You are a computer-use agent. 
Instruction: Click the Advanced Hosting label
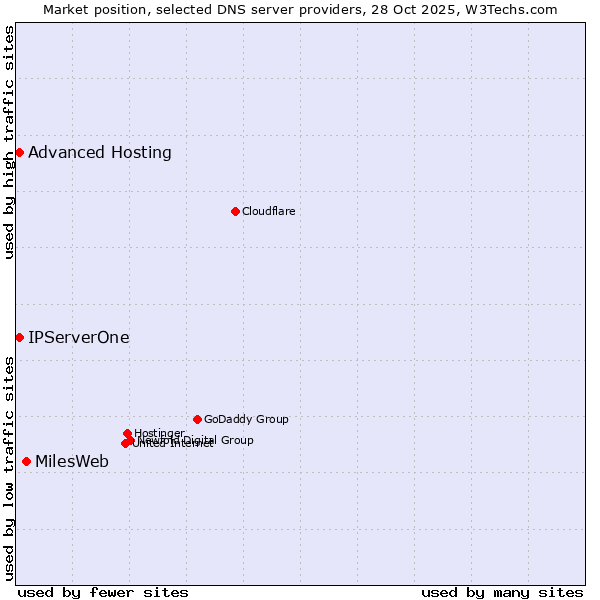100,152
